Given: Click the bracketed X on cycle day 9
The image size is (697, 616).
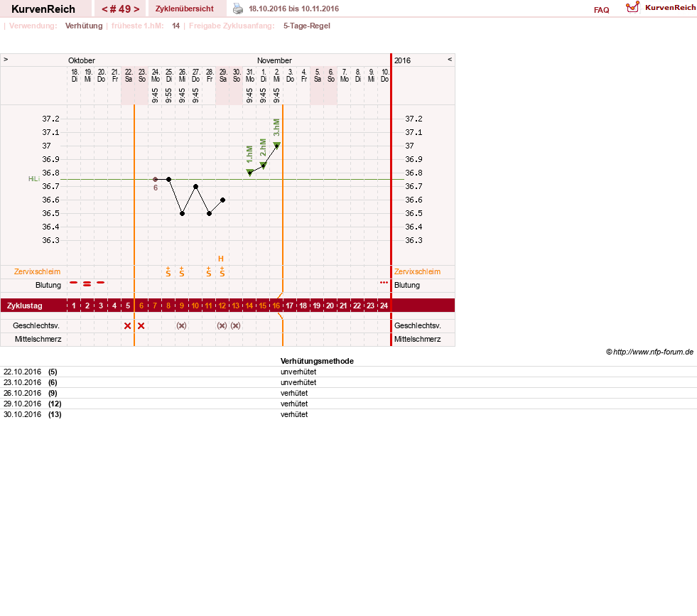Looking at the screenshot, I should click(181, 326).
